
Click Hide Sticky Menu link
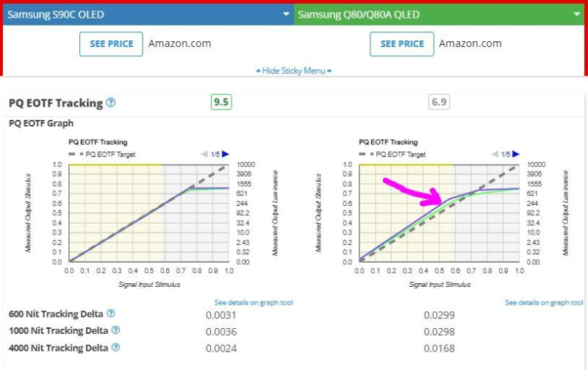(293, 71)
